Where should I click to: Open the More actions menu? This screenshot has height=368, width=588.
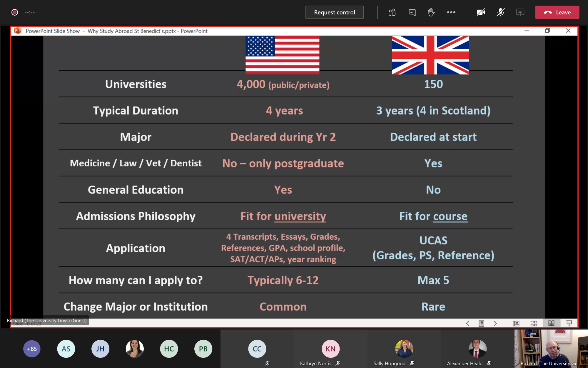[x=451, y=12]
